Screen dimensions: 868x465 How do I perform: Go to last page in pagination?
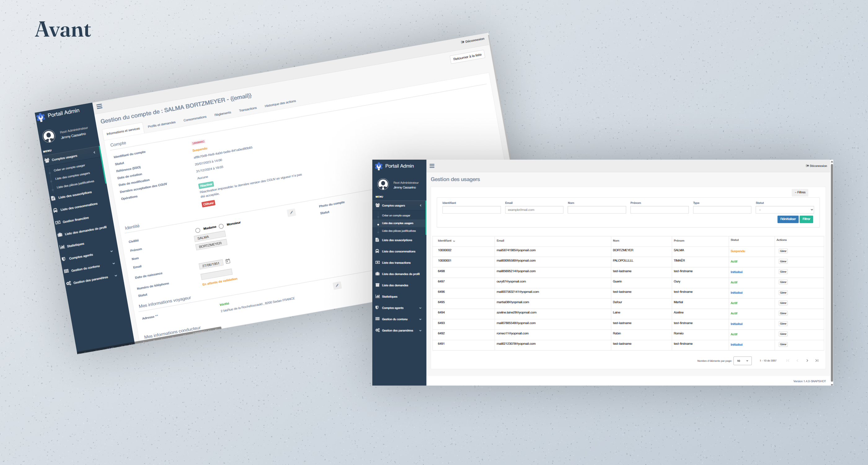tap(817, 361)
